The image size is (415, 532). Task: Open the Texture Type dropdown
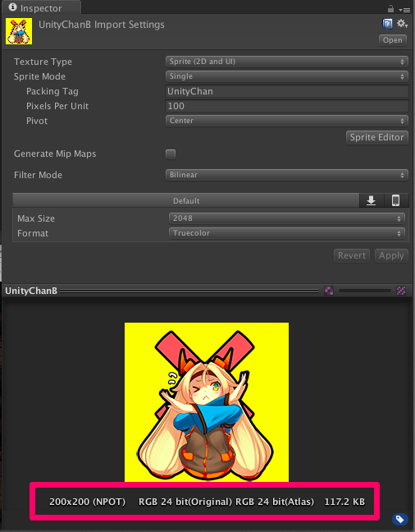[x=287, y=62]
